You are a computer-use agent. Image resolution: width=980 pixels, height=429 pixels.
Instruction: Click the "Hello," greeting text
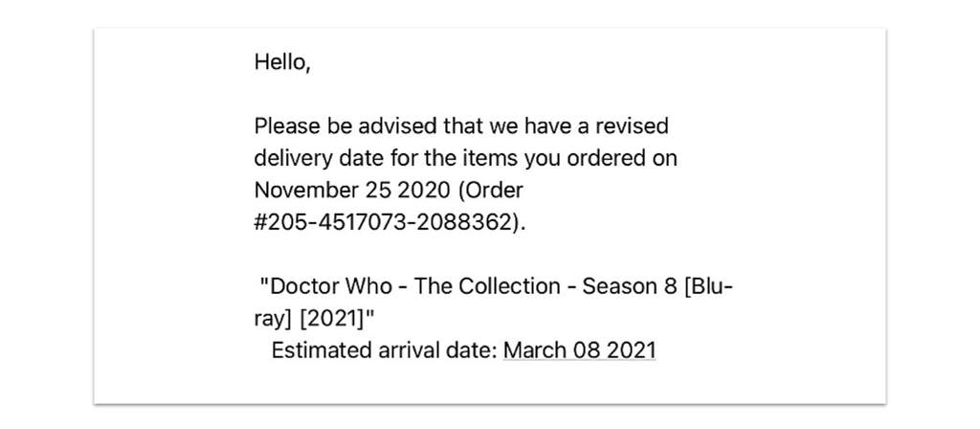[x=282, y=62]
